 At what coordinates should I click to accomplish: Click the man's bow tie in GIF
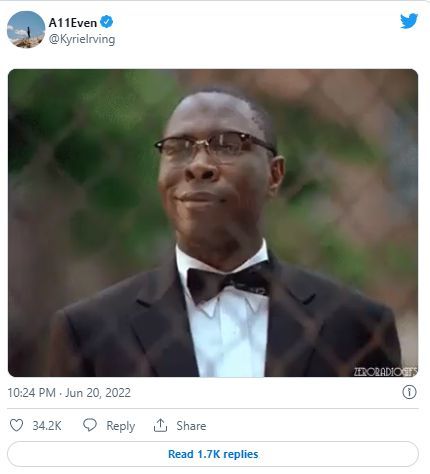pos(228,282)
